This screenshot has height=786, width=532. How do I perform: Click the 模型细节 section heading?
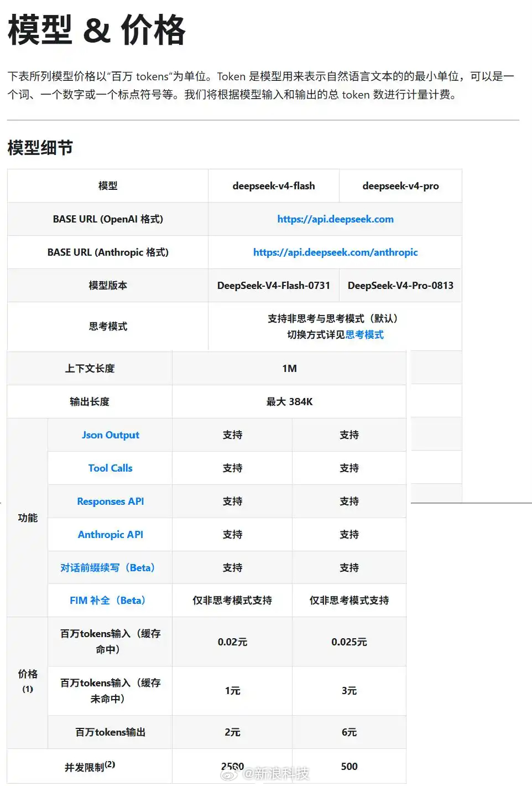coord(40,148)
